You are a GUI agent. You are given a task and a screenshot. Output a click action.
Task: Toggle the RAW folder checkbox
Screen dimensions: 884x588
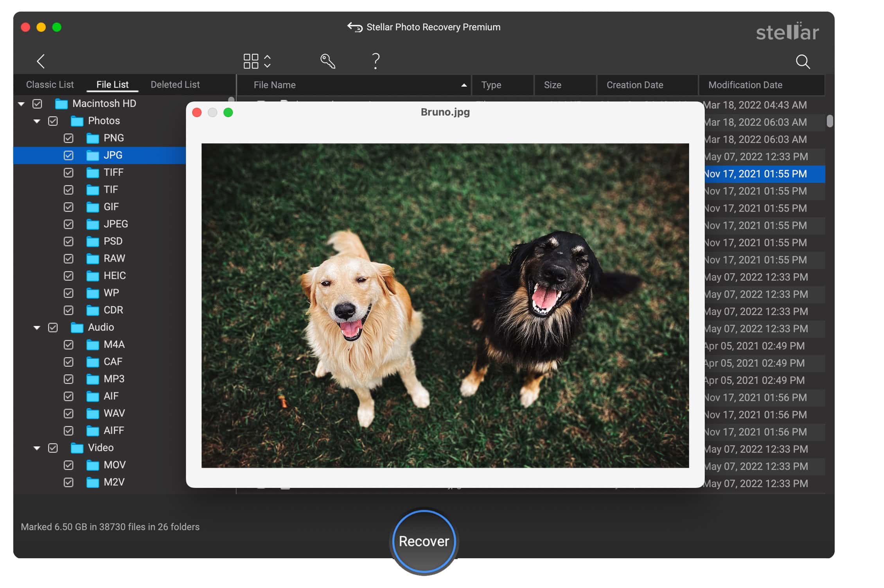[x=68, y=259]
